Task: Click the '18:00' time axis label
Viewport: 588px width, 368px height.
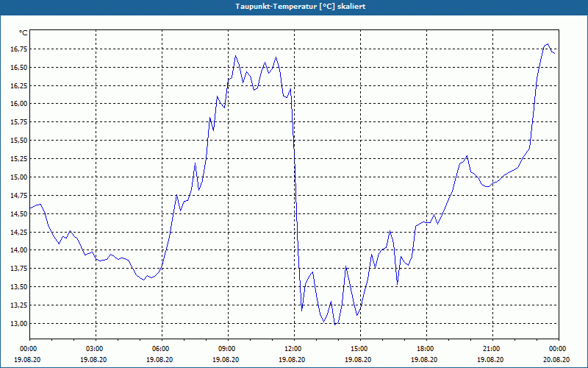Action: [424, 349]
